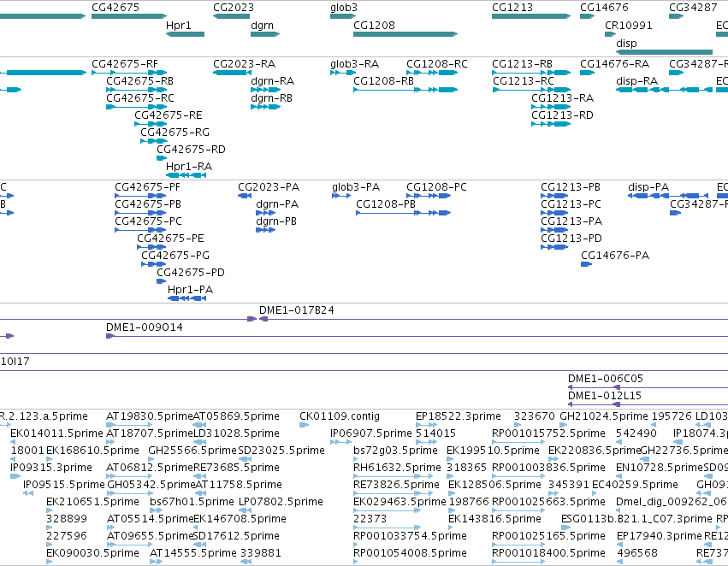
Task: Click protein CG42675-PE label
Action: click(170, 239)
